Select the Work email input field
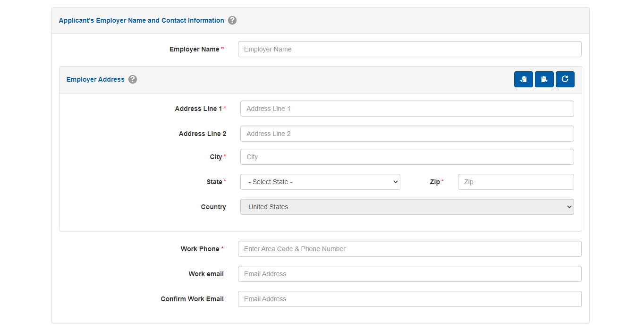644x330 pixels. (409, 274)
